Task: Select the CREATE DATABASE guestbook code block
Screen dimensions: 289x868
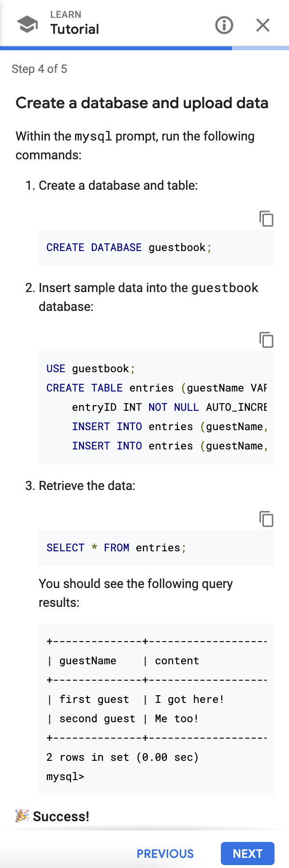Action: coord(156,247)
